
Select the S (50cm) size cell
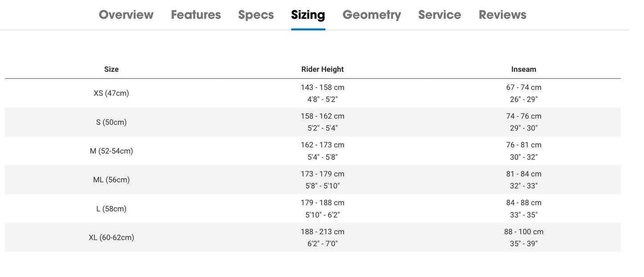(111, 122)
